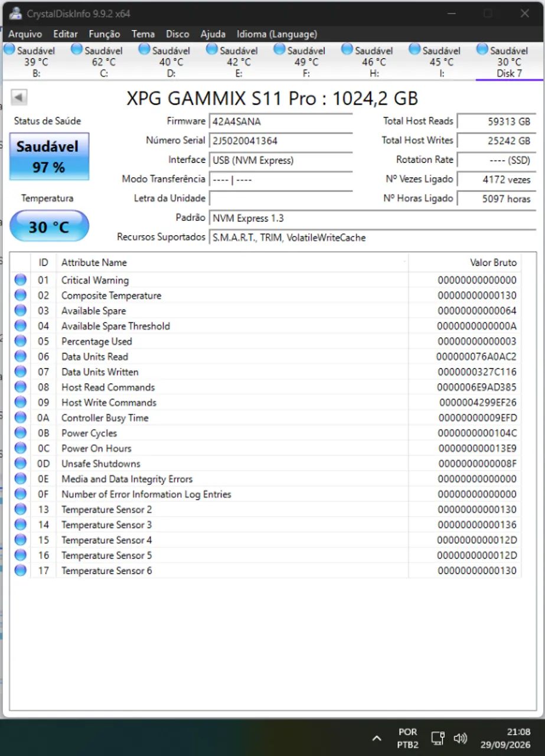Select disk C: at 62 °C

[104, 61]
